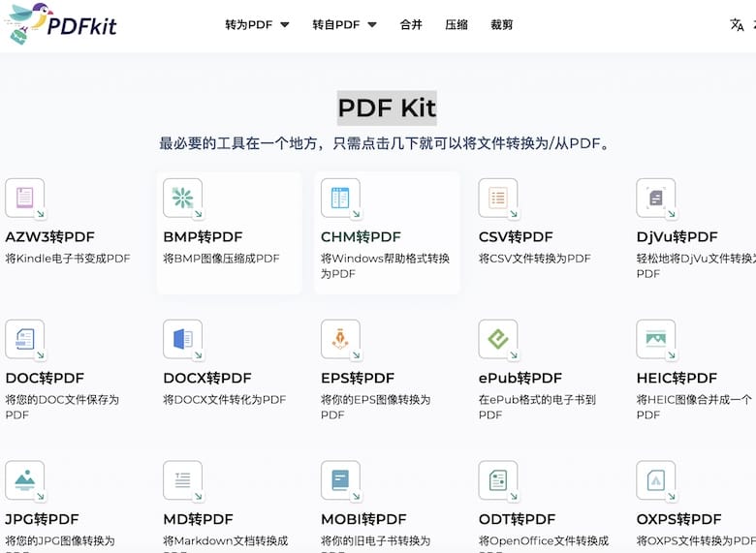Viewport: 756px width, 553px height.
Task: Open the 裁剪 crop page
Action: tap(501, 24)
